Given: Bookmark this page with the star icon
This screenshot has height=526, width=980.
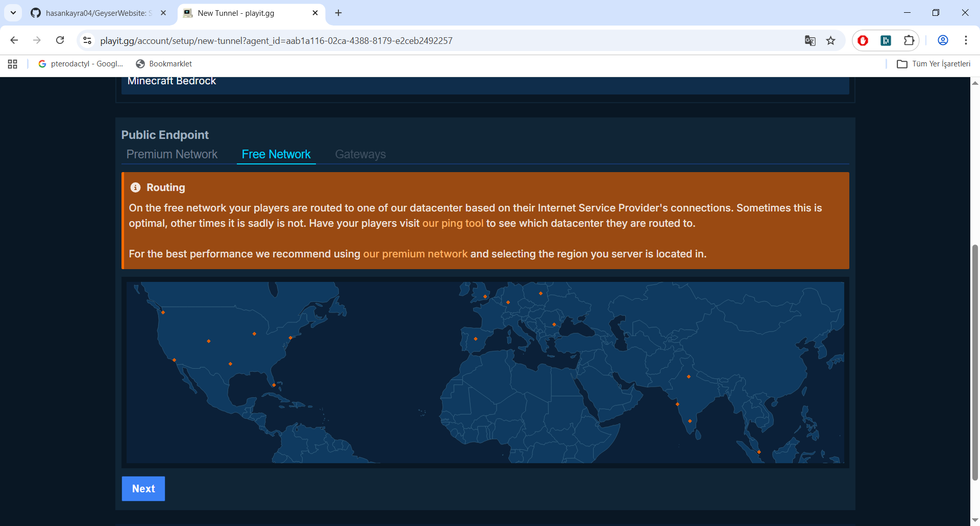Looking at the screenshot, I should [831, 40].
